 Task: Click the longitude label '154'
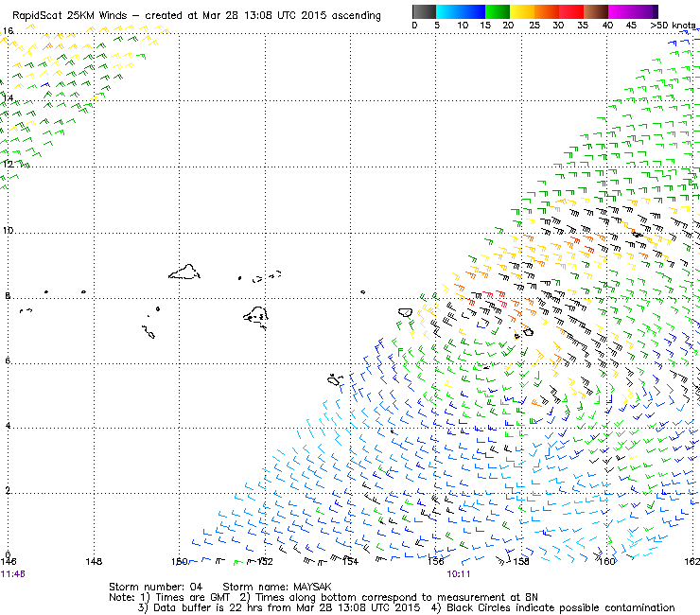pyautogui.click(x=350, y=561)
